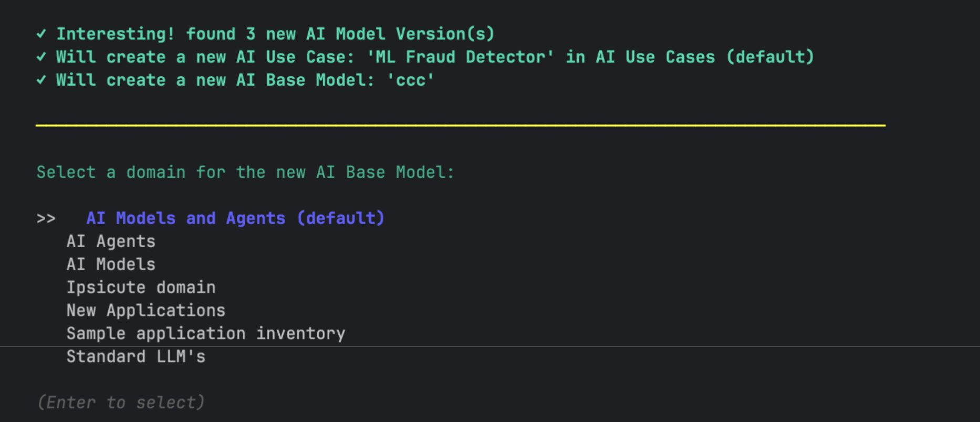
Task: Click the checkmark before the AI Use Case line
Action: click(x=41, y=57)
